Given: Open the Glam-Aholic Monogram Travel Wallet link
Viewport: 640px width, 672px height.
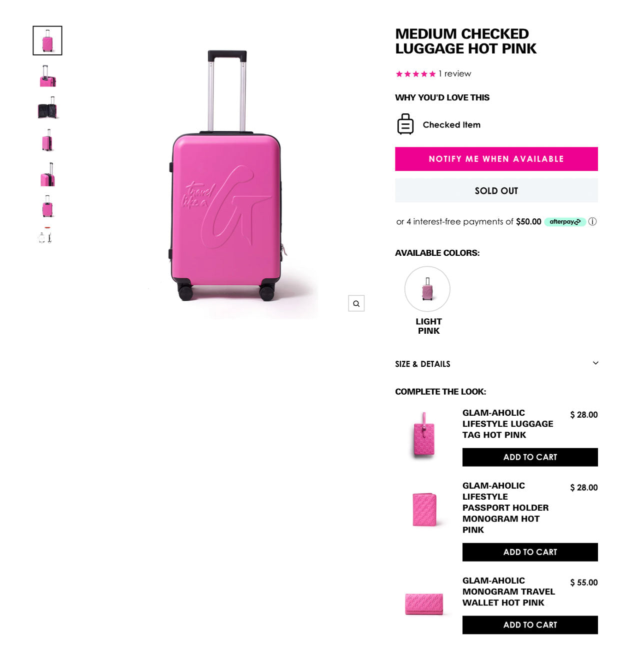Looking at the screenshot, I should click(508, 592).
